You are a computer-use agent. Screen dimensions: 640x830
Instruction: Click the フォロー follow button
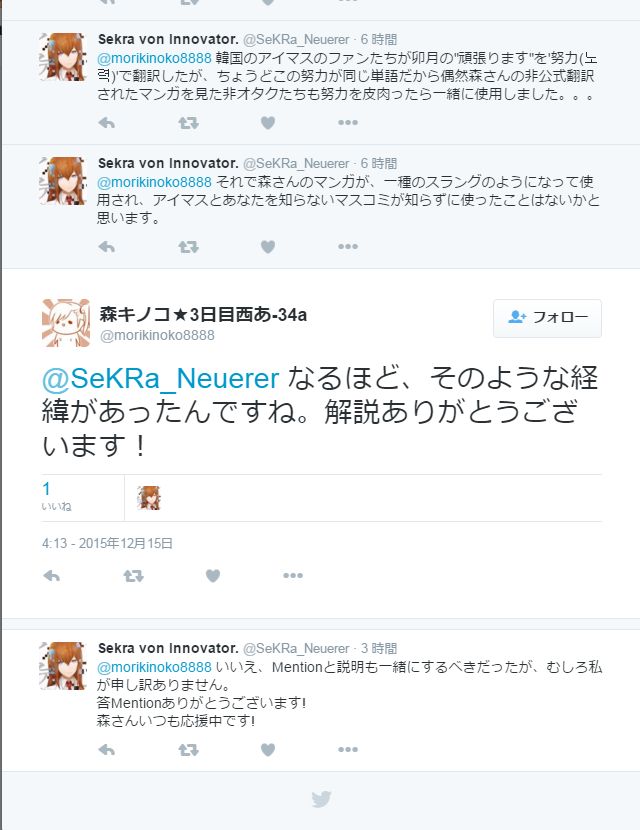547,318
